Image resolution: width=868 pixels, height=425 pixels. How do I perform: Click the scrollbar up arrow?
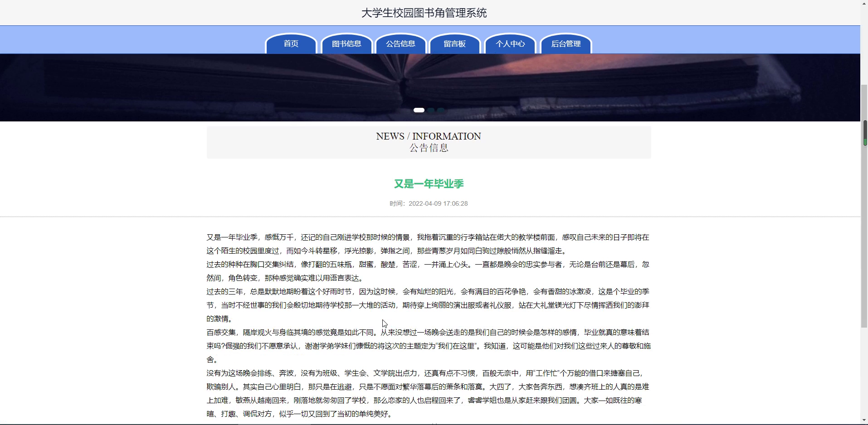(864, 3)
